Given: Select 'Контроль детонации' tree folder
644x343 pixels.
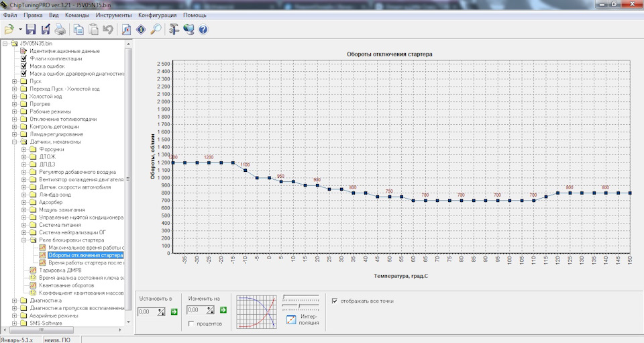Looking at the screenshot, I should pyautogui.click(x=54, y=127).
